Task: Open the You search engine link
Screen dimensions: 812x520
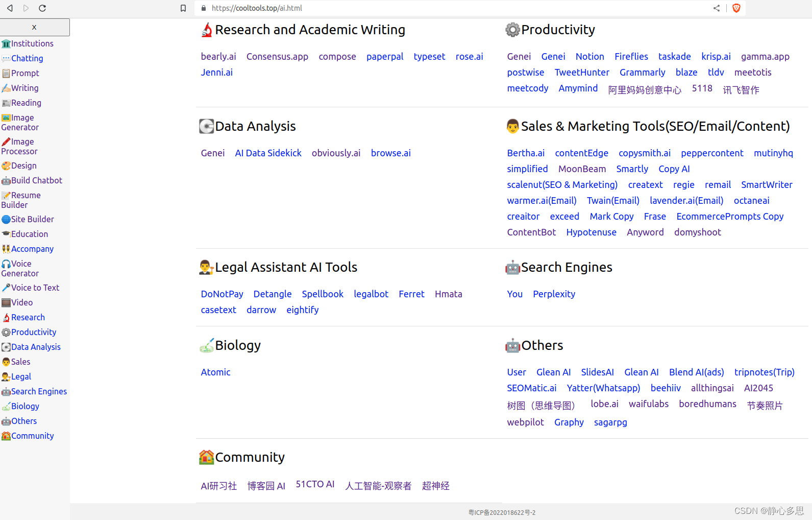Action: tap(514, 294)
